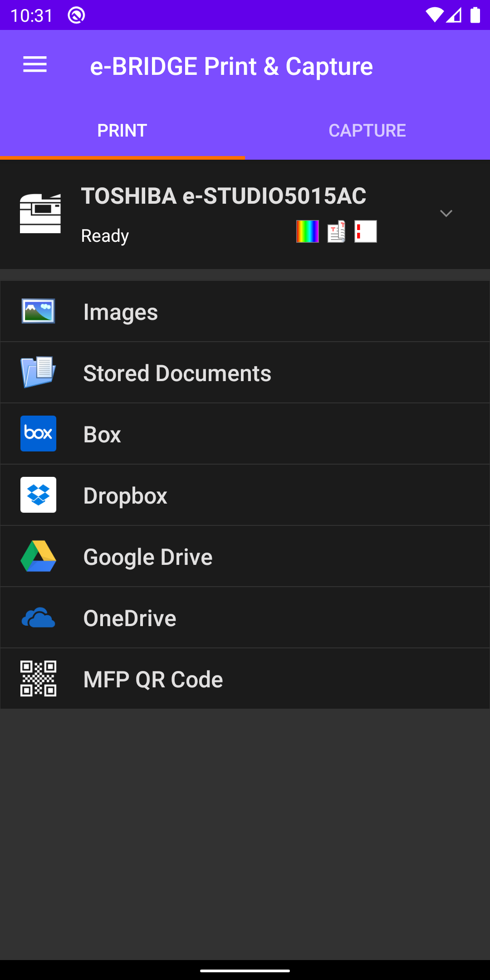
Task: Tap the color printing capability icon
Action: pos(308,231)
